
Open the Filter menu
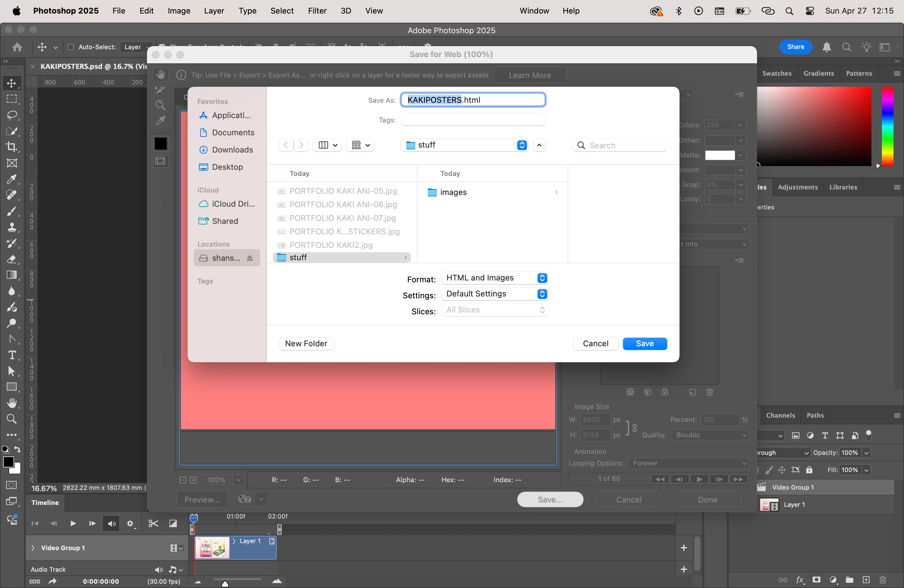pyautogui.click(x=317, y=11)
